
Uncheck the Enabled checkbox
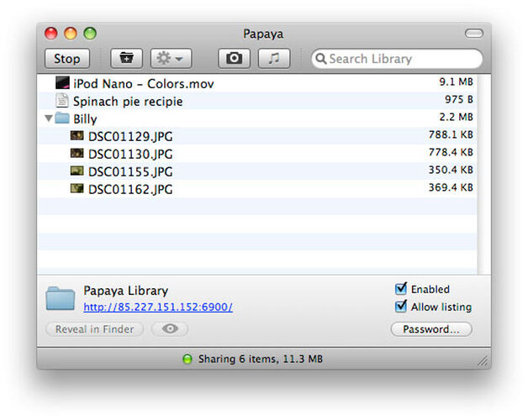pos(401,289)
